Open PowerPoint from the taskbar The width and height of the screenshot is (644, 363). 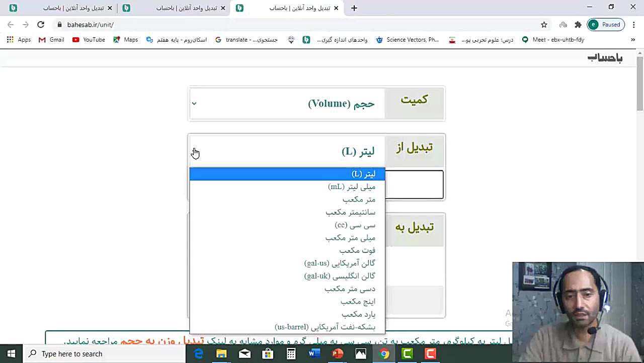coord(338,354)
